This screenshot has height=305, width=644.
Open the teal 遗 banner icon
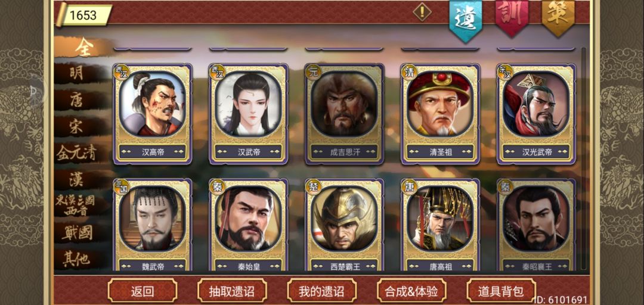tap(466, 17)
